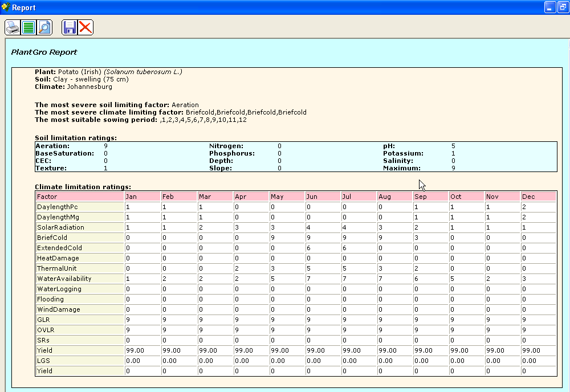Save the report with floppy disk icon
This screenshot has height=392, width=570.
pos(70,27)
